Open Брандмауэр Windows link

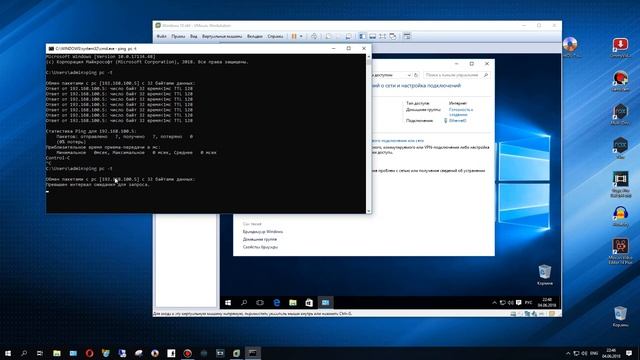coord(262,231)
